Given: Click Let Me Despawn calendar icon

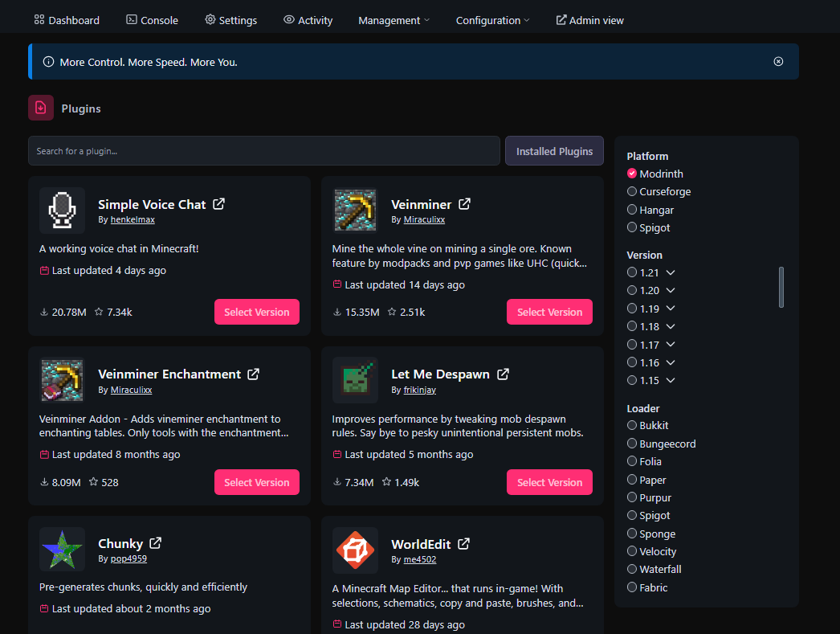Looking at the screenshot, I should [x=337, y=454].
